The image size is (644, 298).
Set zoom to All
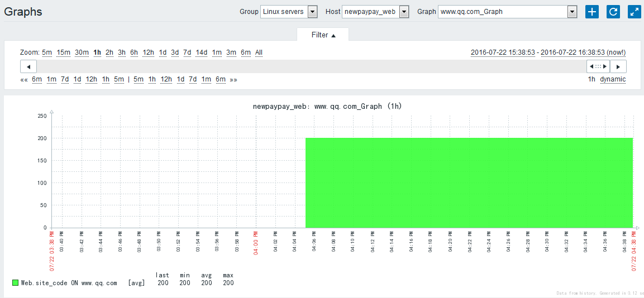259,52
